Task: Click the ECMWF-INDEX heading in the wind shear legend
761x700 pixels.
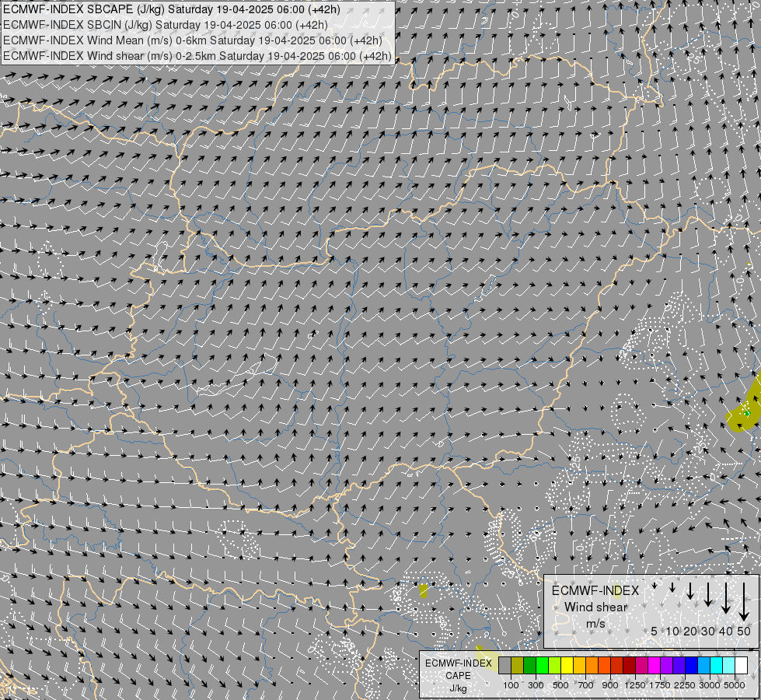Action: [x=595, y=590]
